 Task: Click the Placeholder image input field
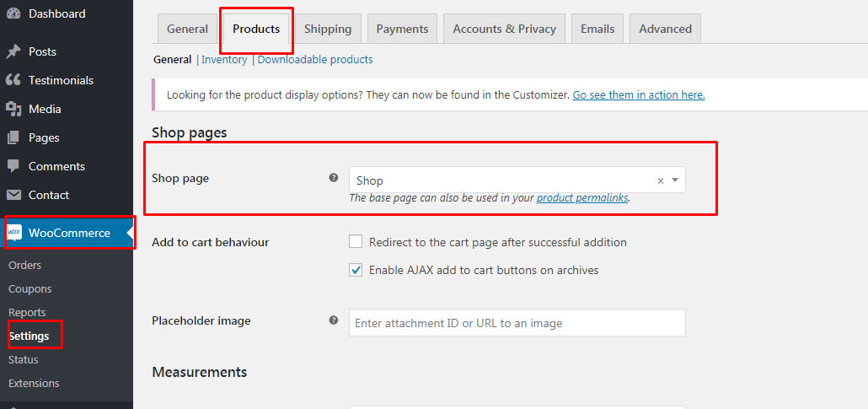pos(517,322)
